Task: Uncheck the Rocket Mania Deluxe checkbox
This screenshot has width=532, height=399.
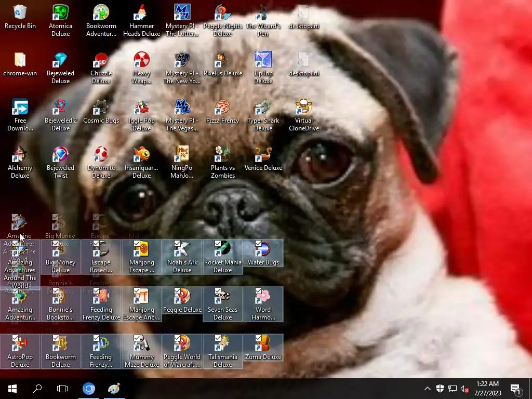Action: pos(218,244)
